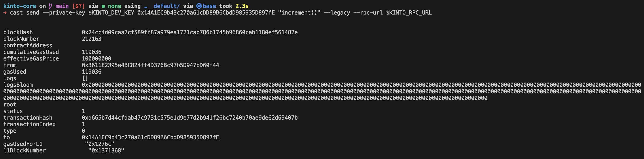Click the transactionHash value starting 0xd665
This screenshot has height=159, width=644.
[x=190, y=118]
